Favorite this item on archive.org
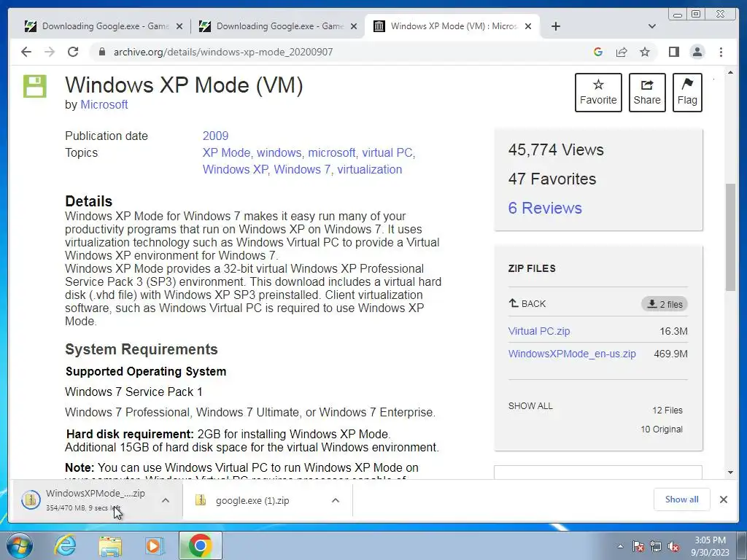The image size is (747, 560). click(598, 93)
